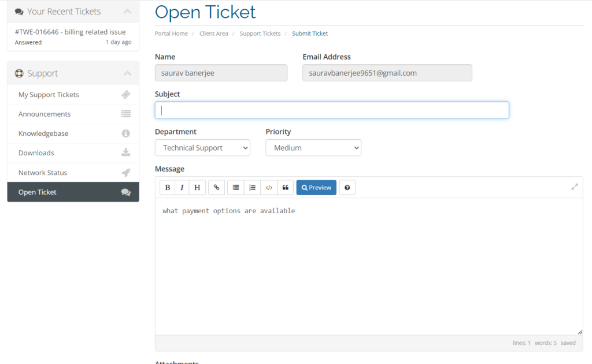Click the info icon beside Knowledgebase
592x364 pixels.
point(127,133)
